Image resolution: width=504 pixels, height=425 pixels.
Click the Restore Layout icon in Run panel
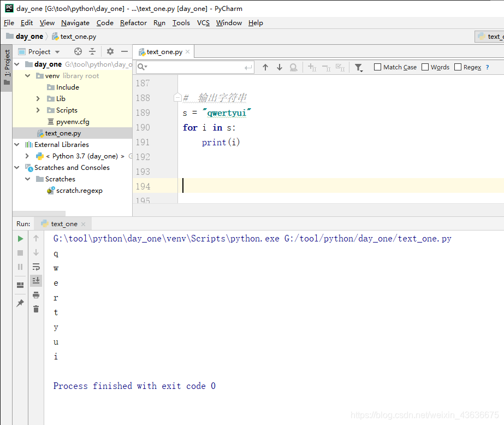20,285
